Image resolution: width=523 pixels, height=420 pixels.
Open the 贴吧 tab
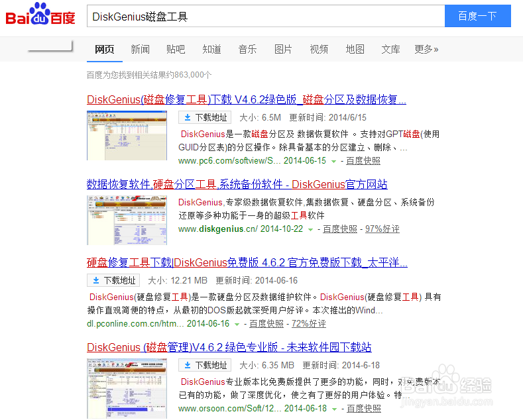(x=176, y=49)
